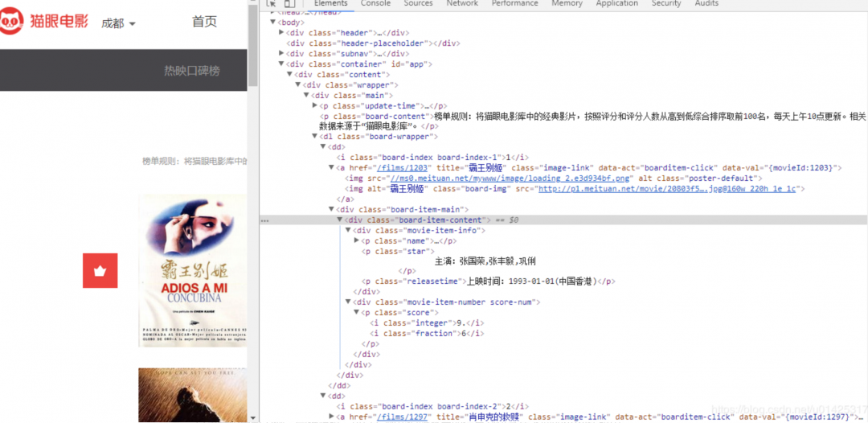Image resolution: width=868 pixels, height=423 pixels.
Task: Switch to the Console tab
Action: [x=375, y=3]
